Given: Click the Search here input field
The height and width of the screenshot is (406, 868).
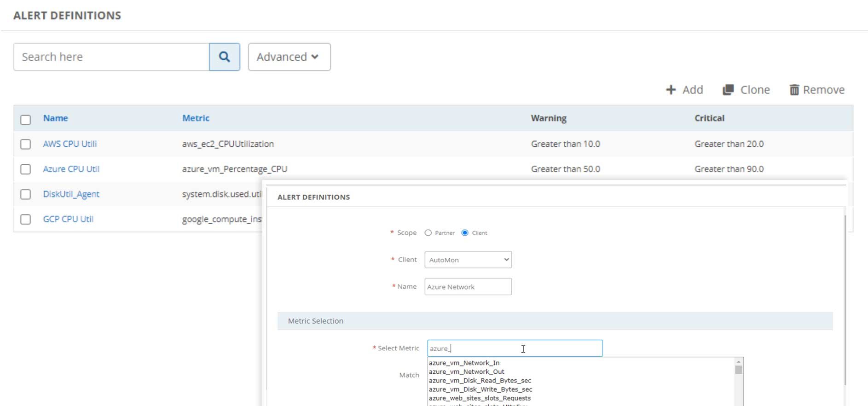Looking at the screenshot, I should [111, 57].
